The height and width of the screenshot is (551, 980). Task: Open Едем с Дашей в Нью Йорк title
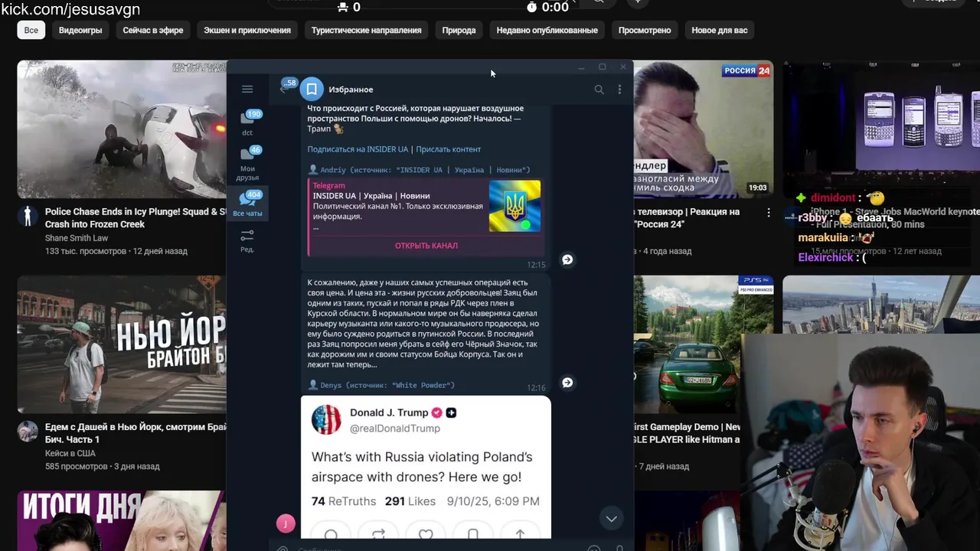(136, 433)
